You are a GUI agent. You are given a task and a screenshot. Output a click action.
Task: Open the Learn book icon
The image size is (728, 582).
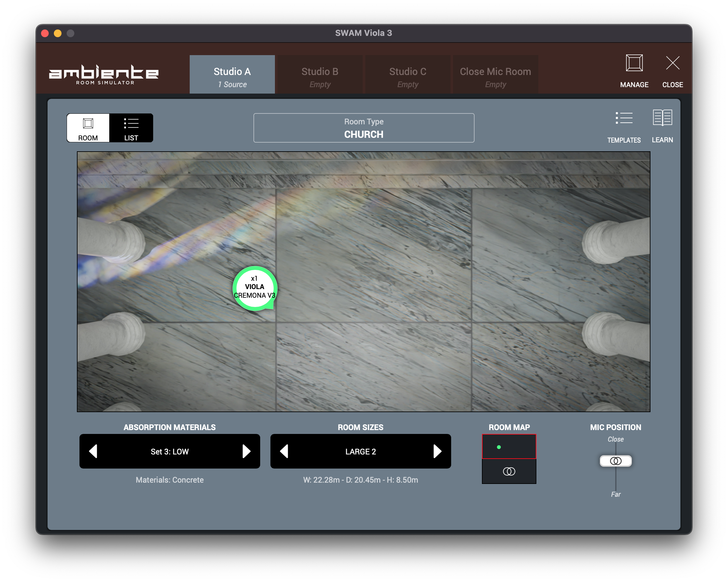[662, 118]
